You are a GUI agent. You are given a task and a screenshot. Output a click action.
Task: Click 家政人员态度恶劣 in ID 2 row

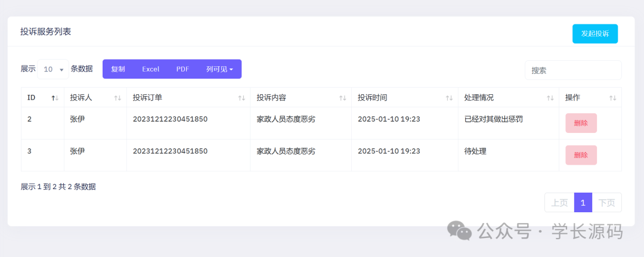tap(286, 119)
